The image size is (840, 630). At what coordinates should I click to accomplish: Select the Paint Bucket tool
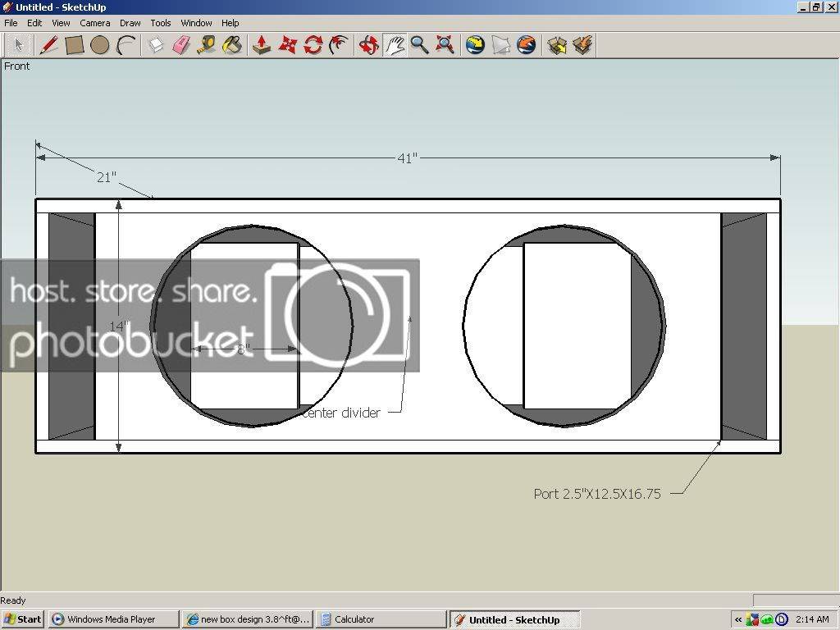coord(232,45)
